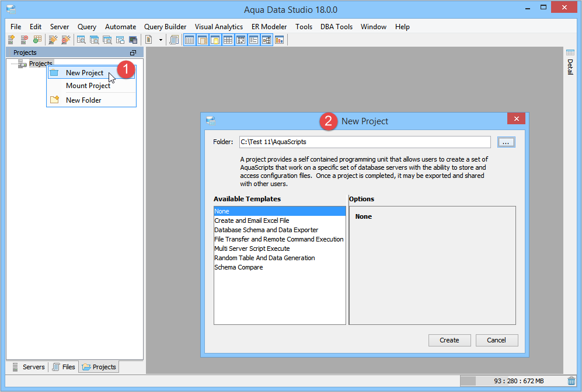Click the disconnect plug icon with red minus
This screenshot has height=392, width=582.
tap(66, 40)
